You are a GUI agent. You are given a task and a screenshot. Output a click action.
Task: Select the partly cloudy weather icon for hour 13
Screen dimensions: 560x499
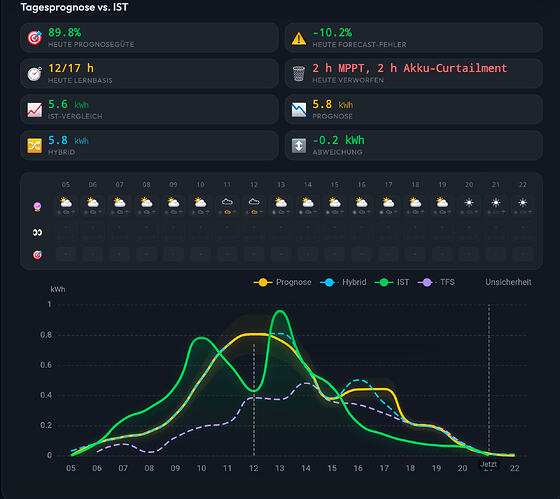pyautogui.click(x=281, y=203)
